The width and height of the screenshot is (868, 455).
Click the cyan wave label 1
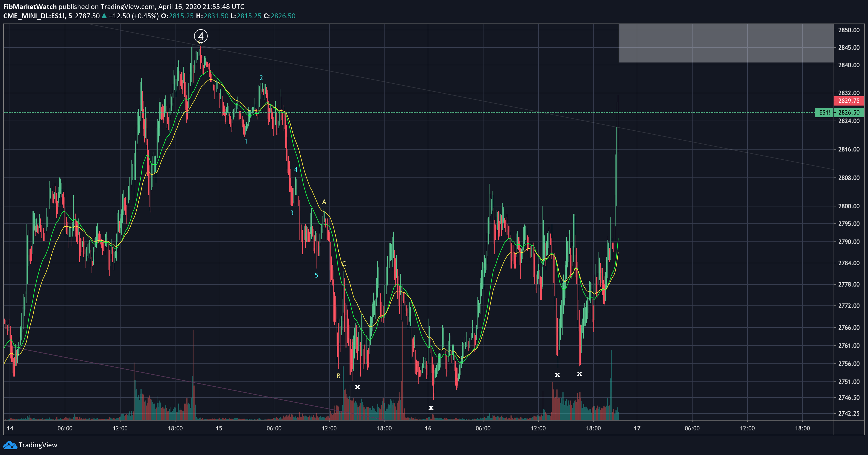click(x=246, y=141)
